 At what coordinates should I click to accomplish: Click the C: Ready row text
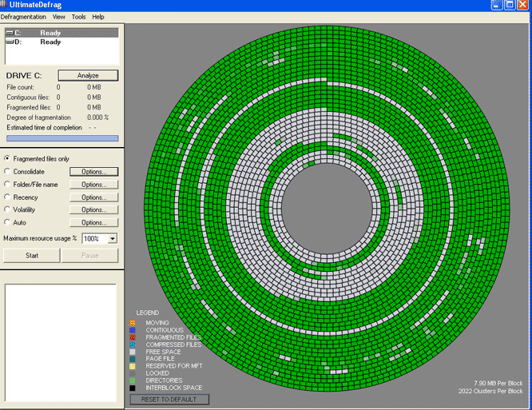click(50, 33)
